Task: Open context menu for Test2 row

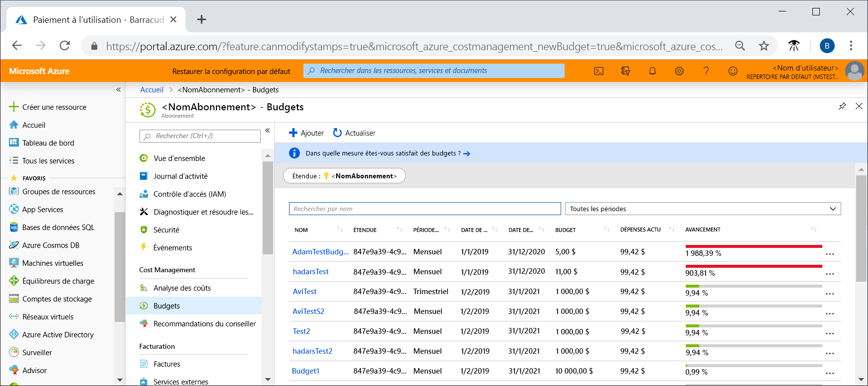Action: point(830,333)
